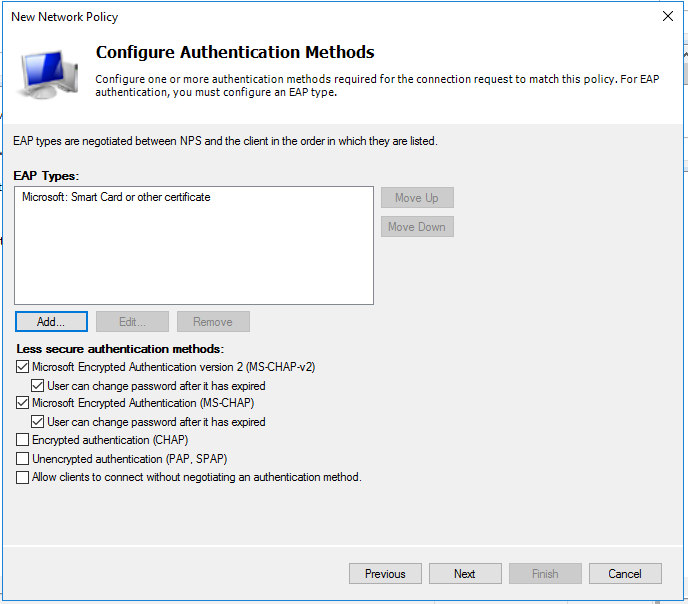Click Add... to add an EAP type
The image size is (688, 604).
tap(51, 322)
